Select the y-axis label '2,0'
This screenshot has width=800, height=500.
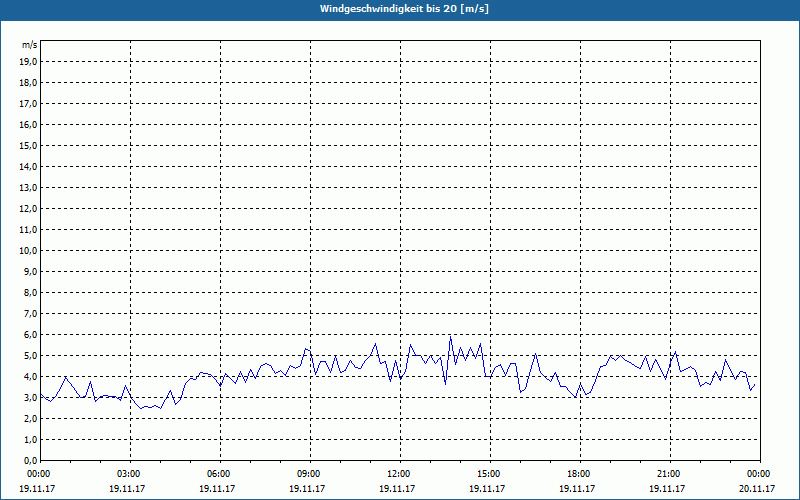tap(30, 418)
